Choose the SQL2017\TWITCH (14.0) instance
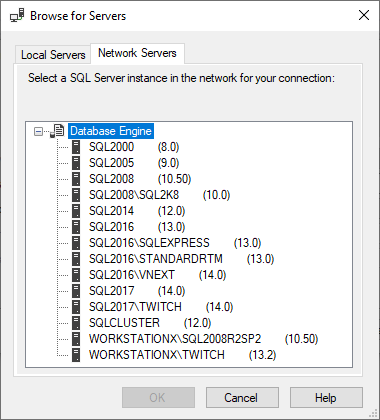Screen dimensions: 380x420 [x=161, y=307]
